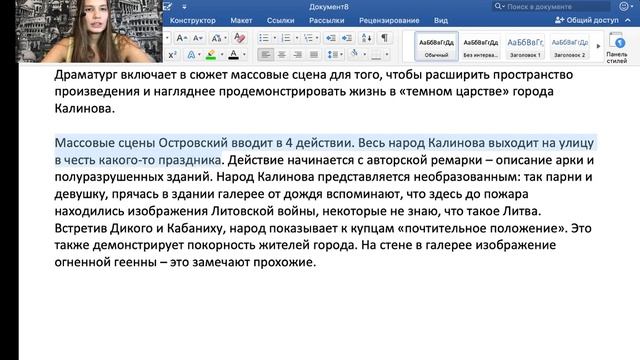This screenshot has width=640, height=360.
Task: Collapse the ribbon with the chevron
Action: point(628,20)
